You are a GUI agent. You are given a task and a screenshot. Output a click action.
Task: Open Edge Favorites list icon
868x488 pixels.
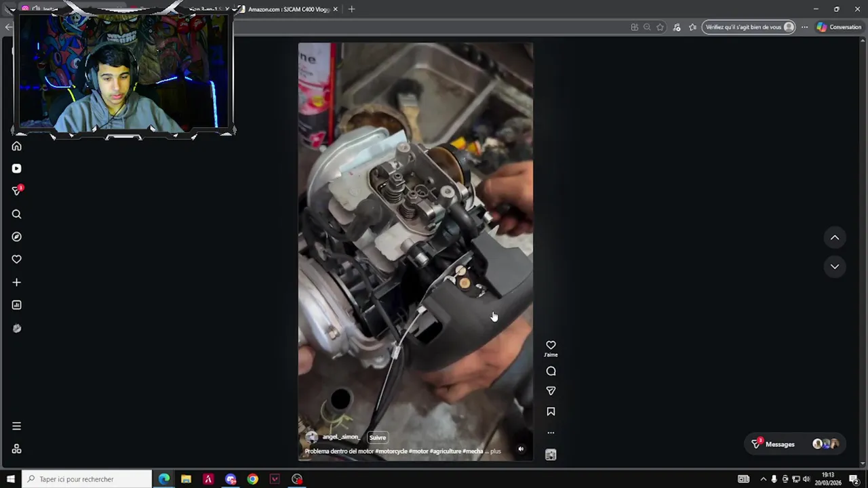click(692, 27)
